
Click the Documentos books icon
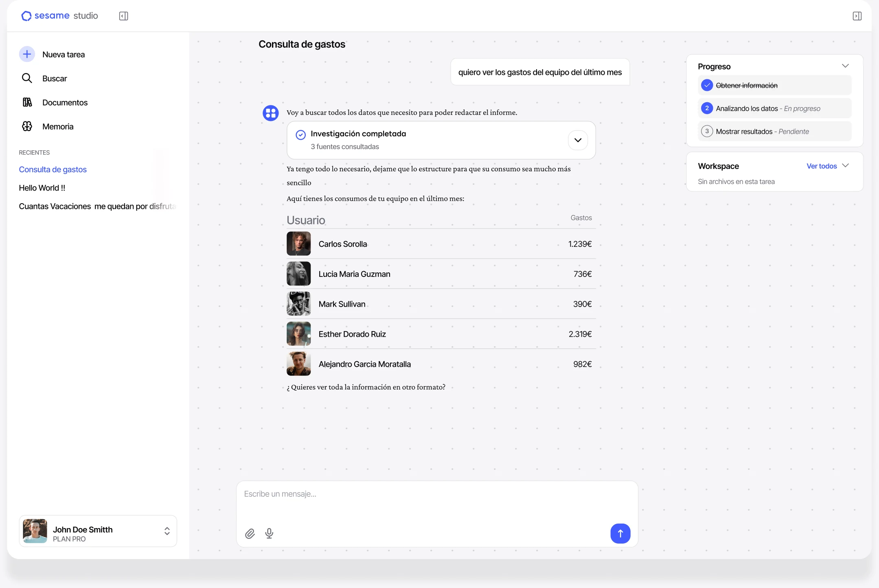27,102
